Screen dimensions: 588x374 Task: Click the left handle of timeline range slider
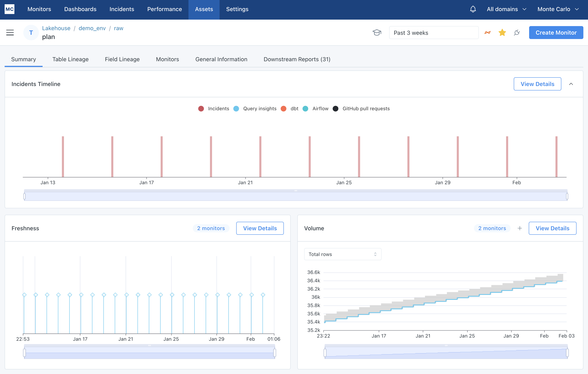pos(24,196)
